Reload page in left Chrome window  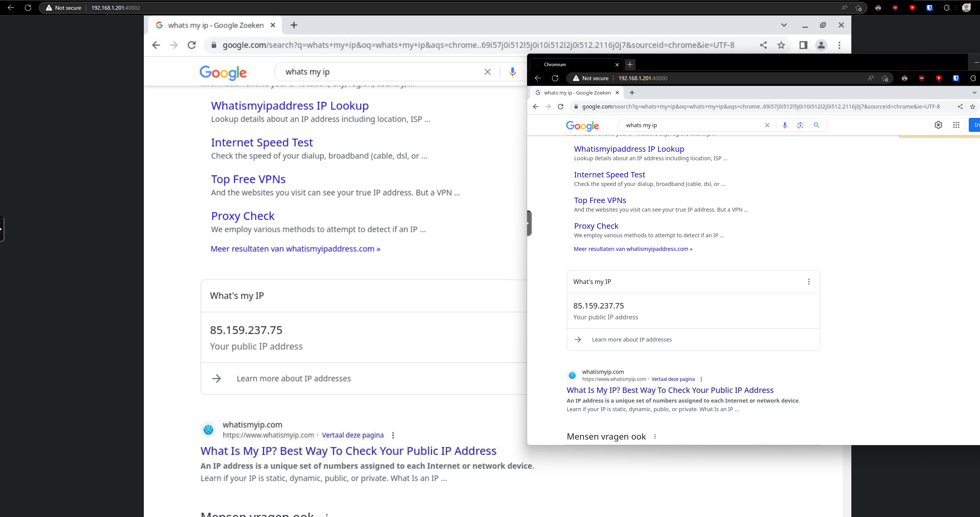[x=192, y=45]
